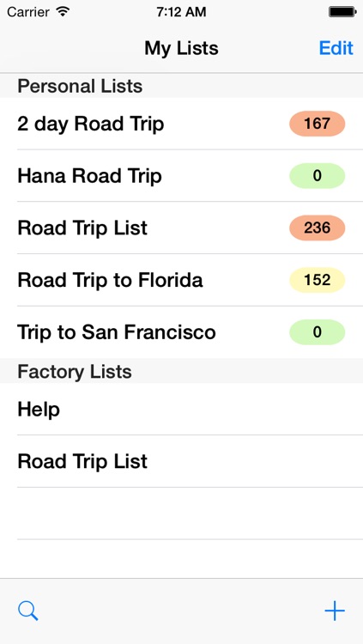Tap the orange 236 count badge

(x=317, y=228)
